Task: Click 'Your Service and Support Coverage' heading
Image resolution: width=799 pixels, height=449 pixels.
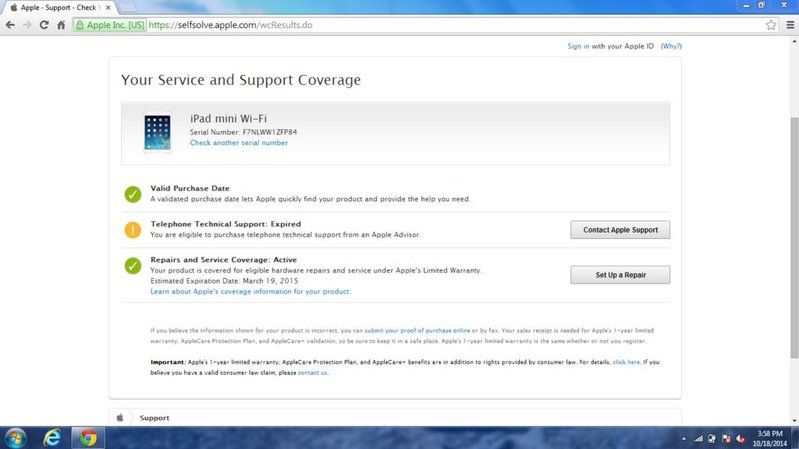Action: 241,80
